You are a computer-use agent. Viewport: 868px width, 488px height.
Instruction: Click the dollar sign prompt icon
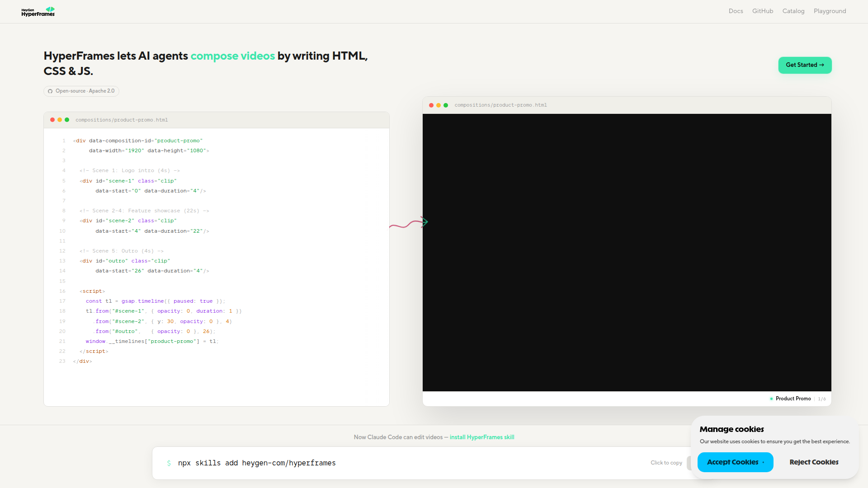click(169, 463)
